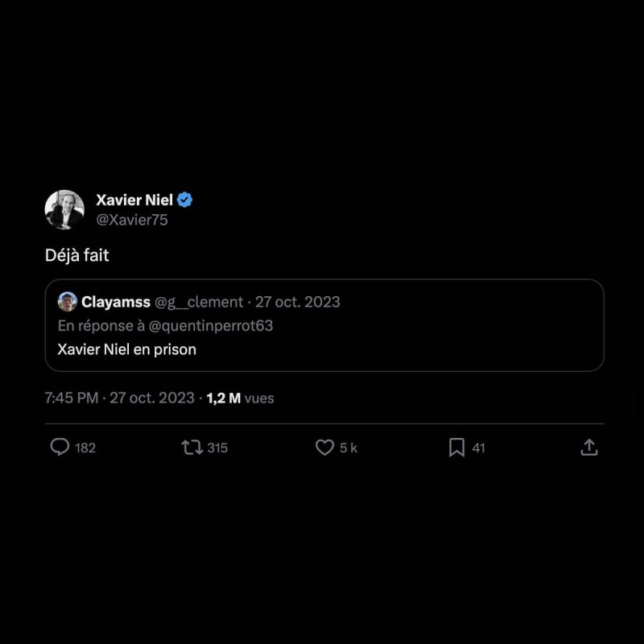Screen dimensions: 644x644
Task: Click the 7:45 PM timestamp
Action: point(72,398)
